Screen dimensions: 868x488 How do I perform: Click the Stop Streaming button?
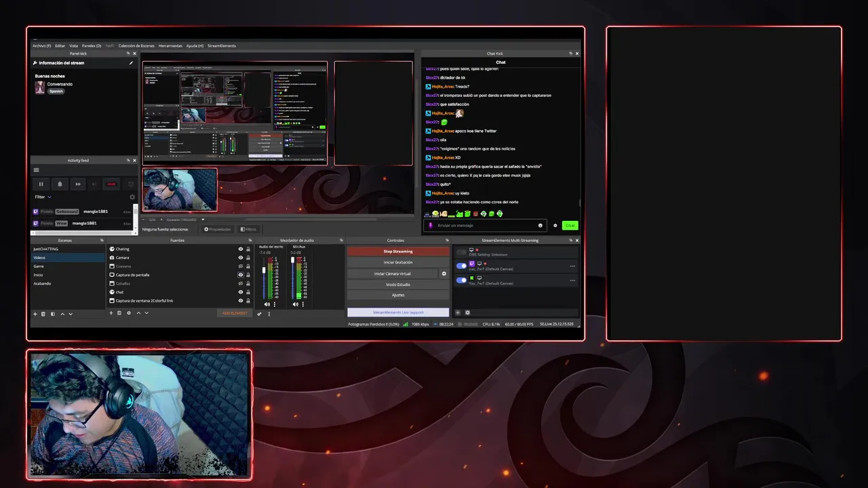pos(398,251)
